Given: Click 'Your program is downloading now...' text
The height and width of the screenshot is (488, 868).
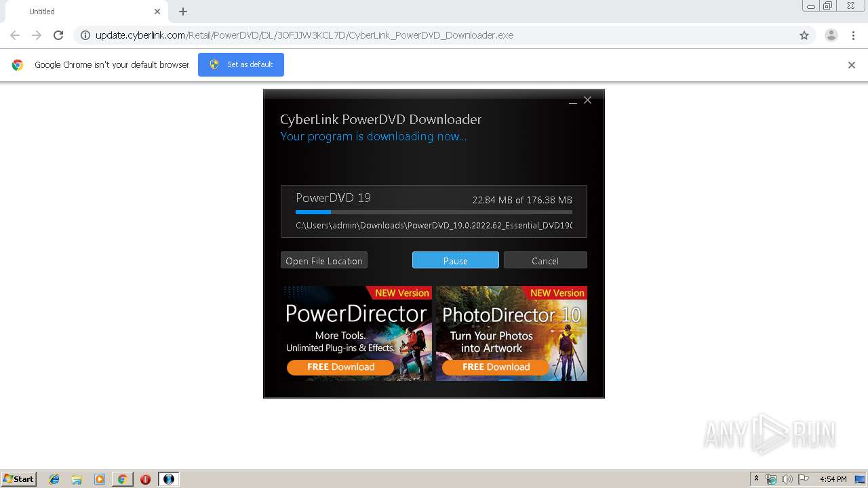Looking at the screenshot, I should [374, 136].
